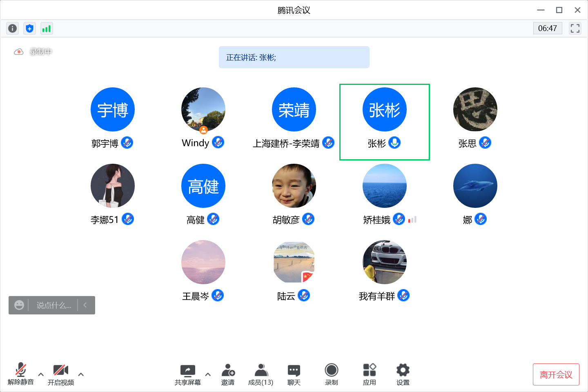Open the Chat (聊天) panel
Image resolution: width=588 pixels, height=392 pixels.
tap(294, 374)
